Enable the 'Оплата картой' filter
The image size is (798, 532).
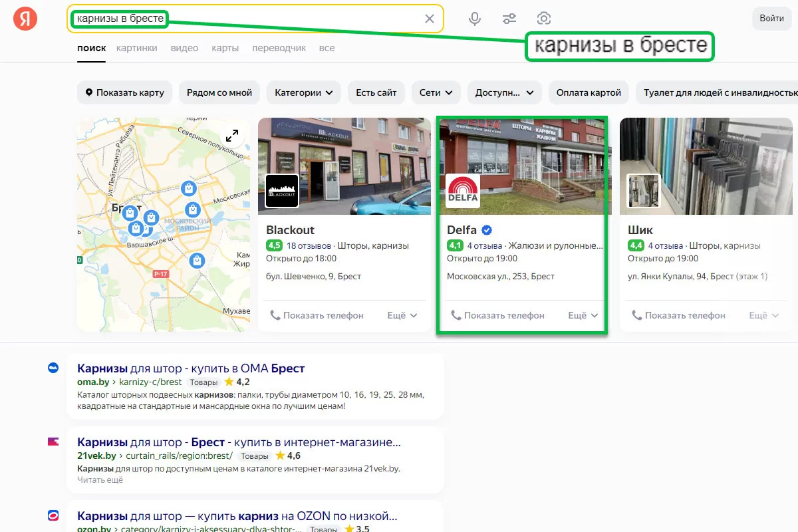(589, 93)
